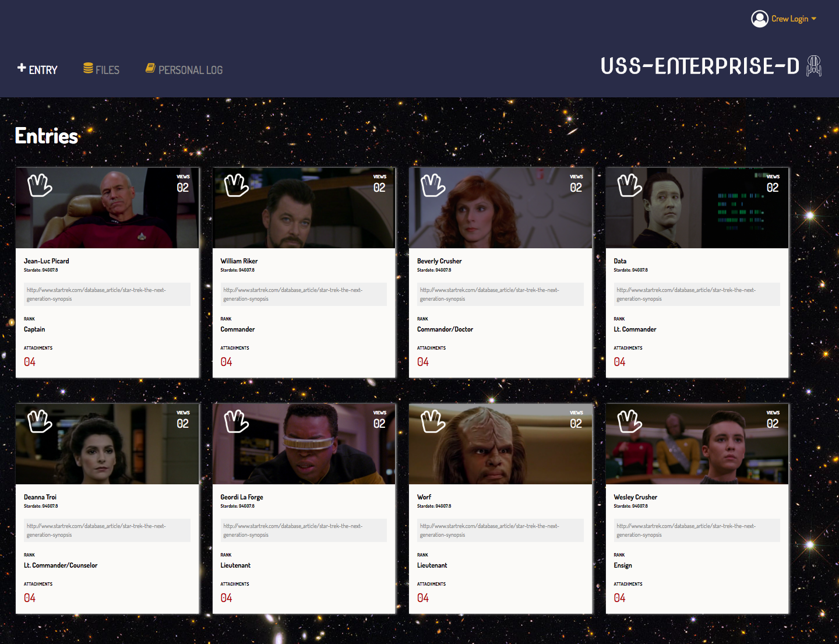839x644 pixels.
Task: Open Jean-Luc Picard's photo thumbnail
Action: tap(107, 208)
